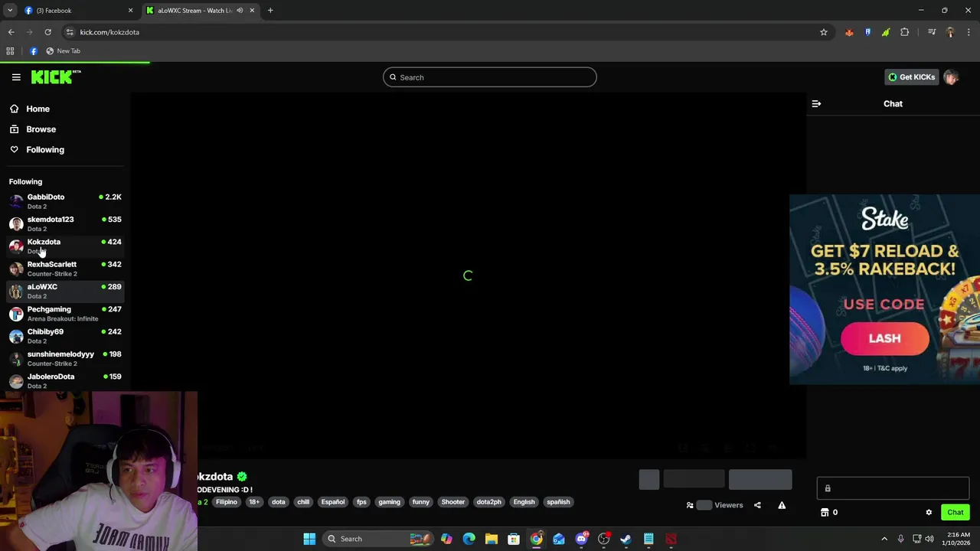Open chat settings gear icon

929,513
